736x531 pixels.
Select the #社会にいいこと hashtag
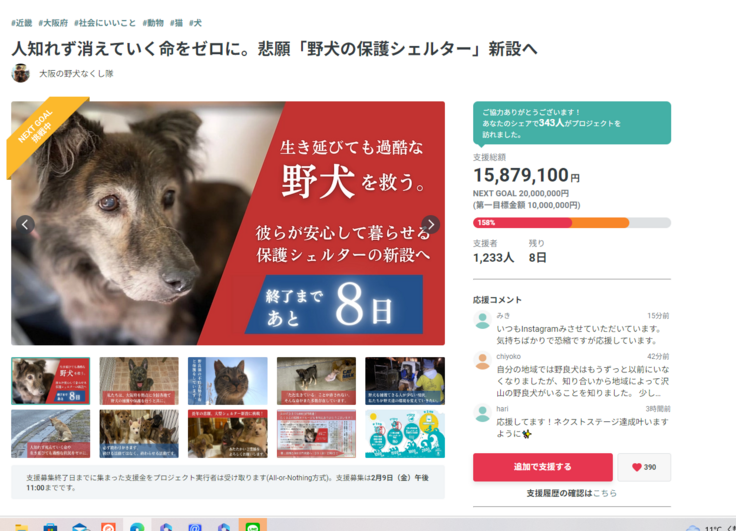coord(105,23)
